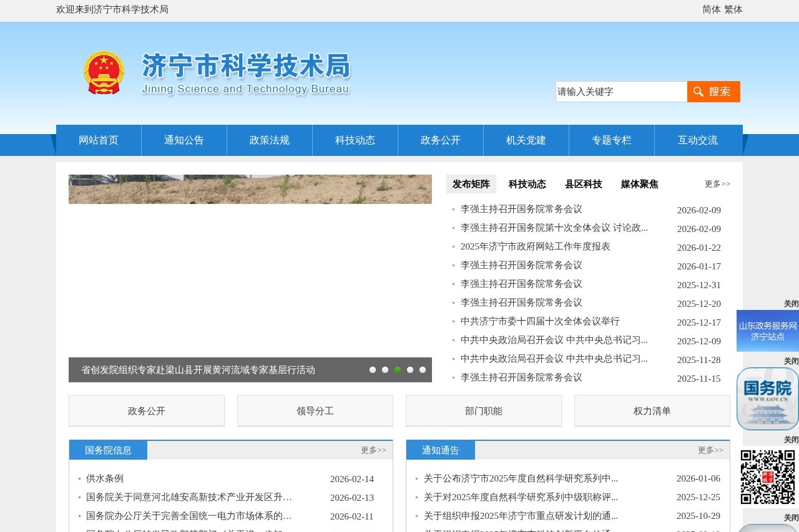Screen dimensions: 799x532
Task: Click 更多>> beside the news tabs
Action: (717, 184)
